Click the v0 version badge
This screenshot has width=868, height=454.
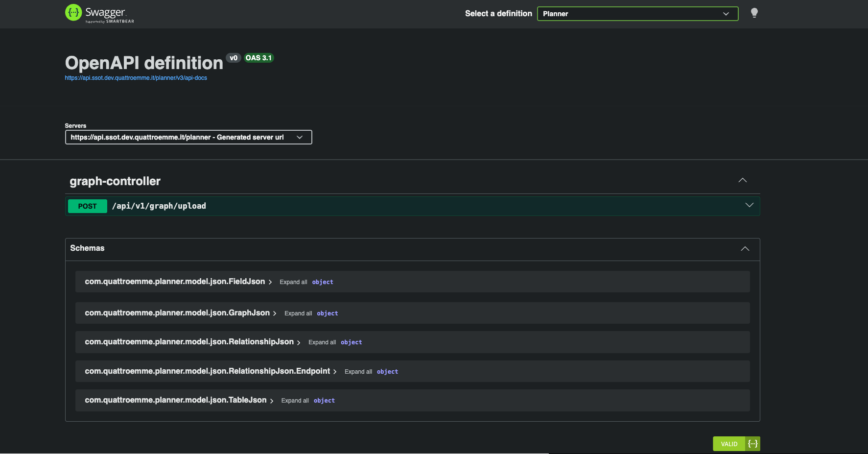point(234,57)
